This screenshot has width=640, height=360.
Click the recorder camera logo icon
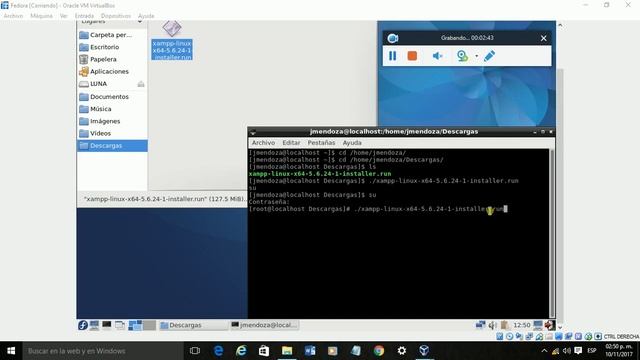click(393, 38)
